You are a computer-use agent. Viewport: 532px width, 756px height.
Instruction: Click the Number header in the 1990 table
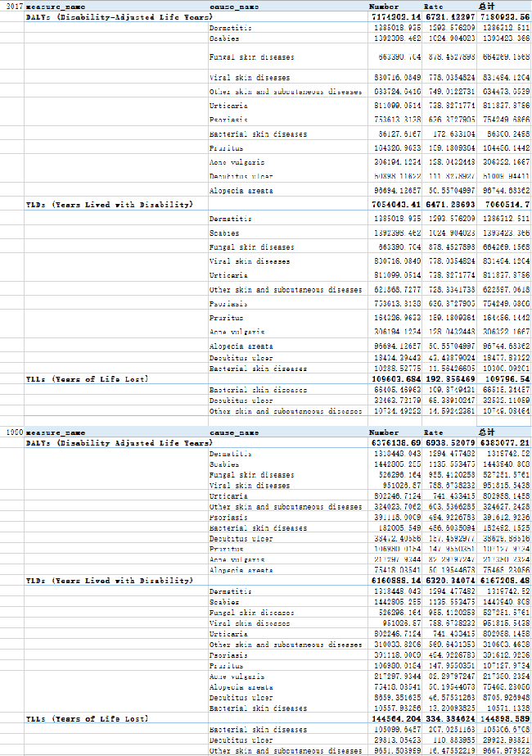pos(384,432)
